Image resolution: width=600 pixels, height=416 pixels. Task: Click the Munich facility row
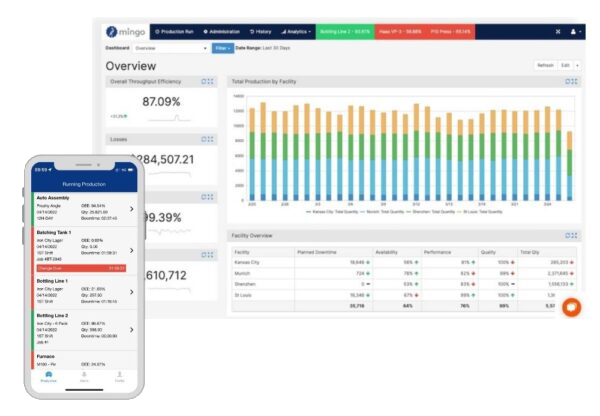click(404, 273)
